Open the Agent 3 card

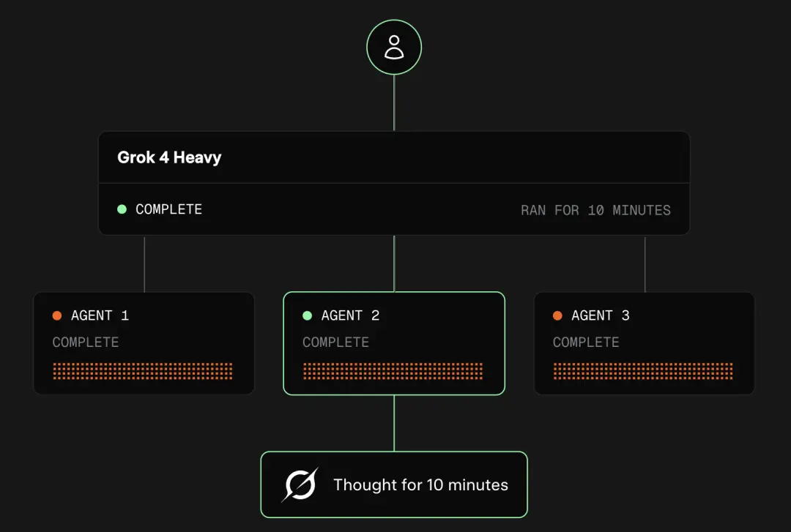(x=645, y=343)
